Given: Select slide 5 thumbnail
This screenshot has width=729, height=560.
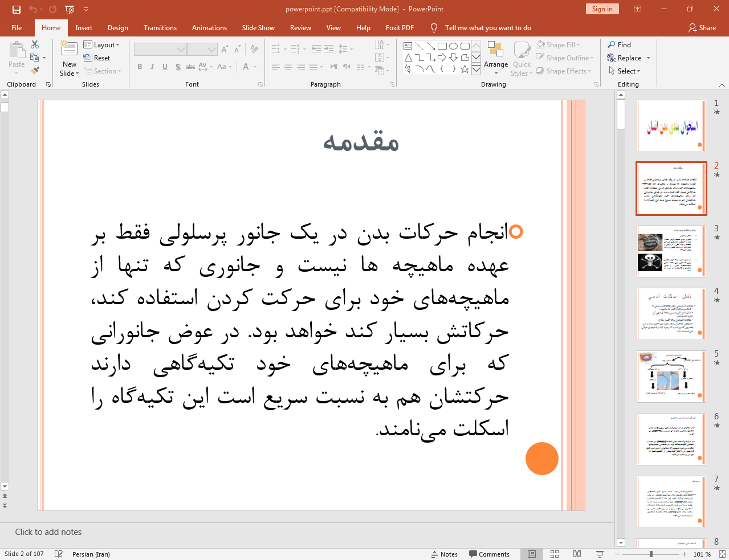Looking at the screenshot, I should point(671,377).
